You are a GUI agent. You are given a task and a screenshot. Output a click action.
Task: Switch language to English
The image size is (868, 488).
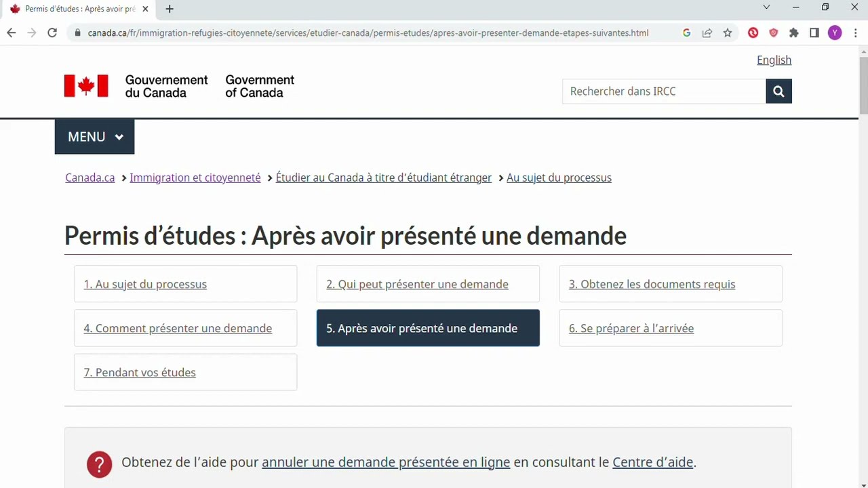pyautogui.click(x=774, y=60)
